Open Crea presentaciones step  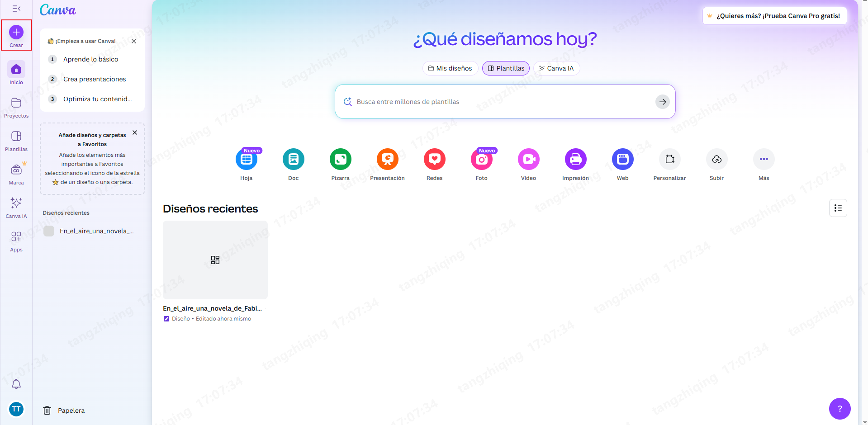92,79
